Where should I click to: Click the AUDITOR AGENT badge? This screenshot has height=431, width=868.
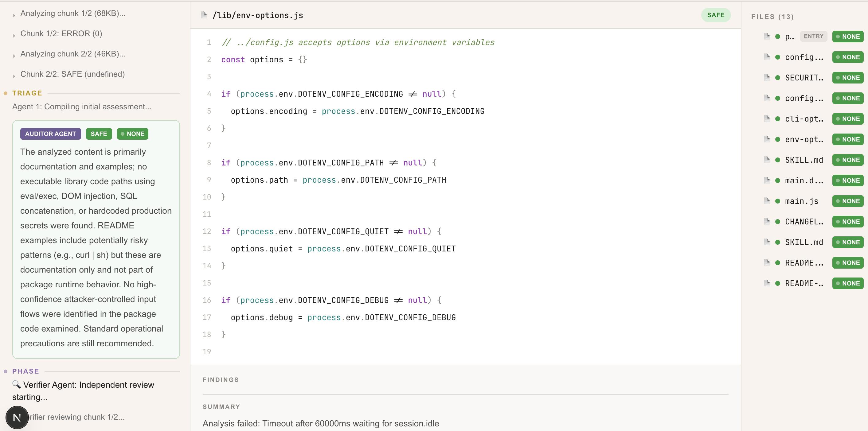[x=50, y=134]
